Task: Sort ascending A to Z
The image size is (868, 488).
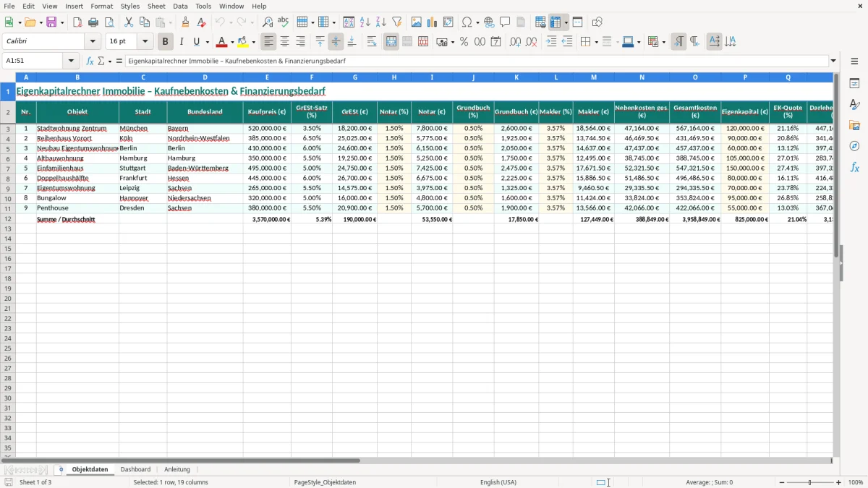Action: pyautogui.click(x=365, y=22)
